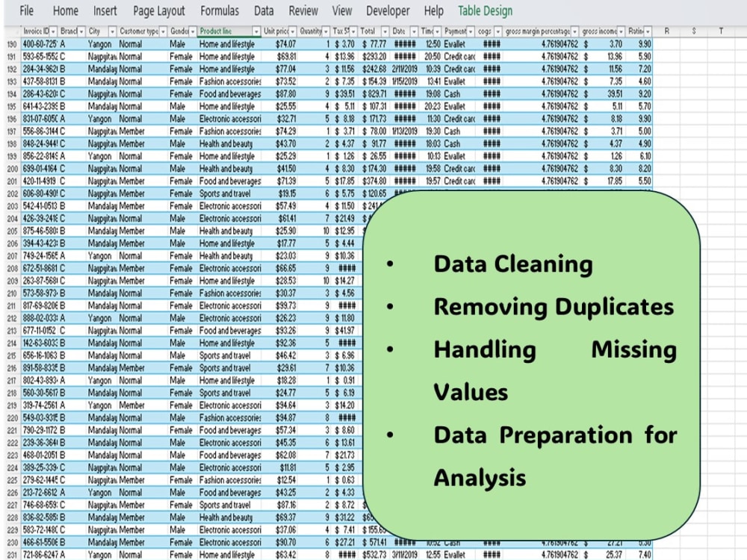Image resolution: width=747 pixels, height=560 pixels.
Task: Click invoice cell 656-16-1063 in row 215
Action: [x=40, y=355]
